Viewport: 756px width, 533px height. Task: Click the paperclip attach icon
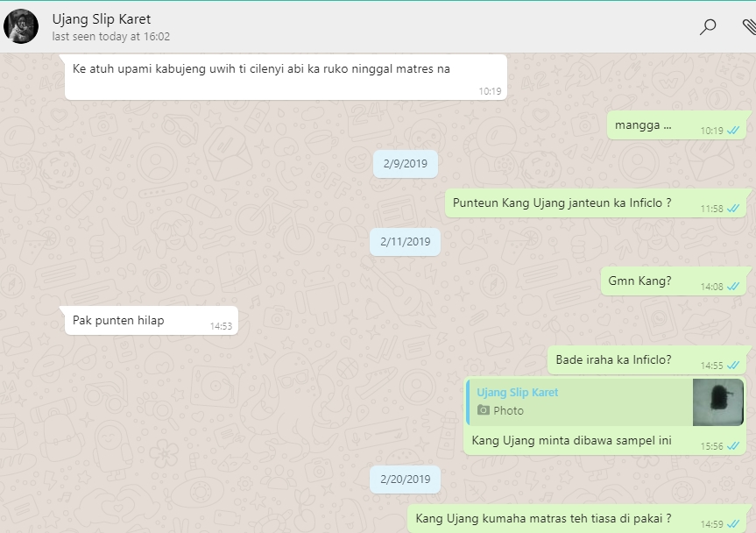point(747,27)
